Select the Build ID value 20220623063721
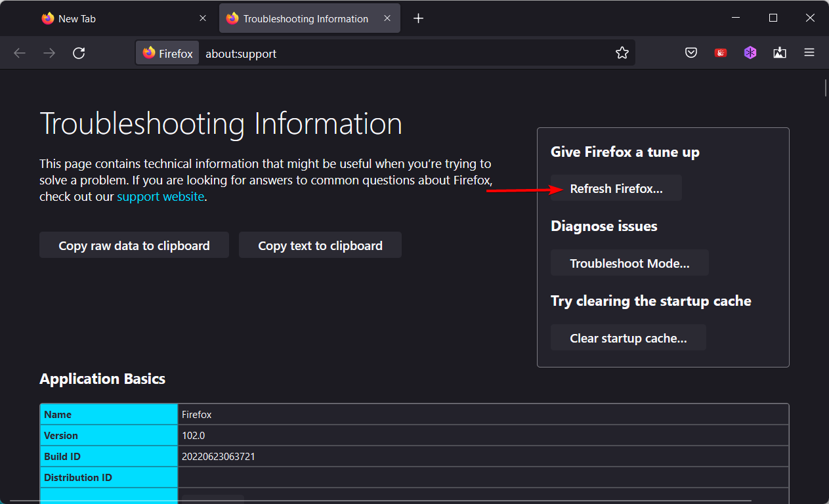 pos(219,457)
